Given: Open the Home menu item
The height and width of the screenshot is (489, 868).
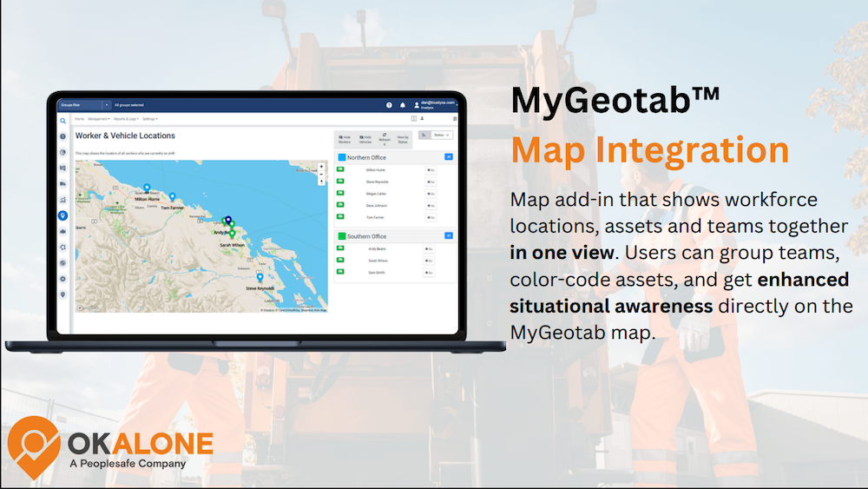Looking at the screenshot, I should click(x=80, y=119).
